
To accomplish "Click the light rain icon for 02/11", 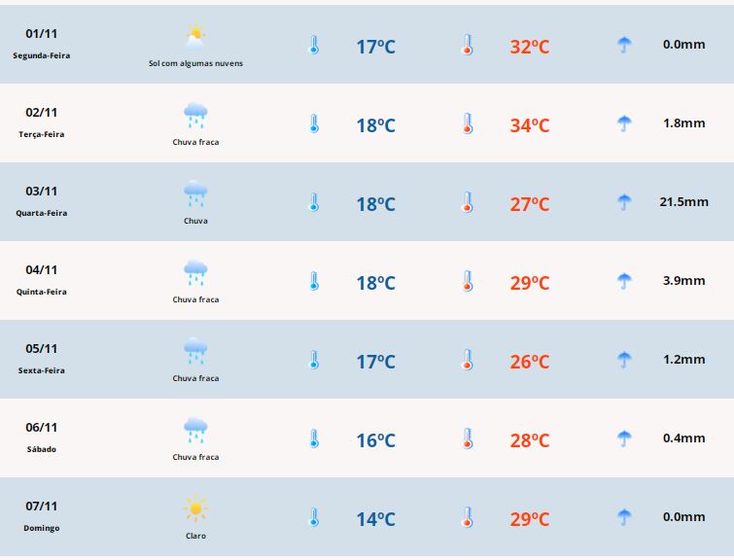I will pyautogui.click(x=195, y=116).
